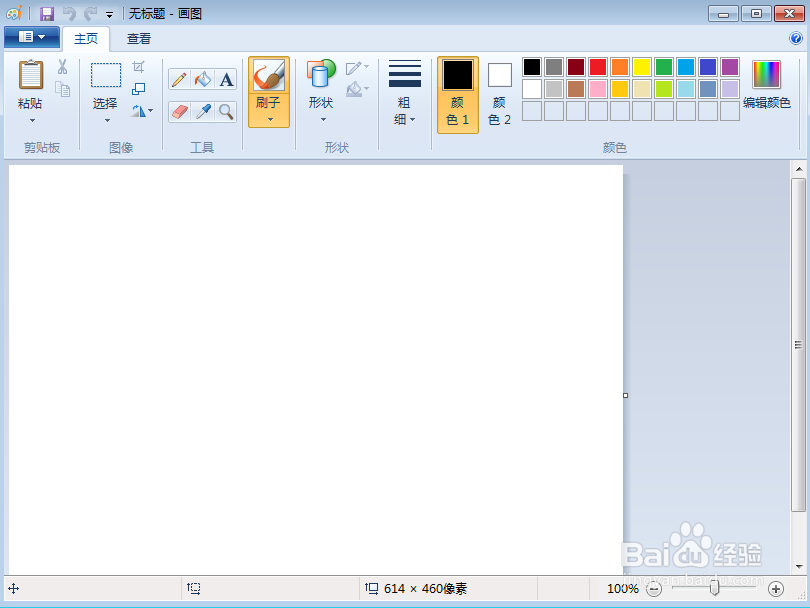
Task: Click the scroll up arrow
Action: click(x=799, y=169)
